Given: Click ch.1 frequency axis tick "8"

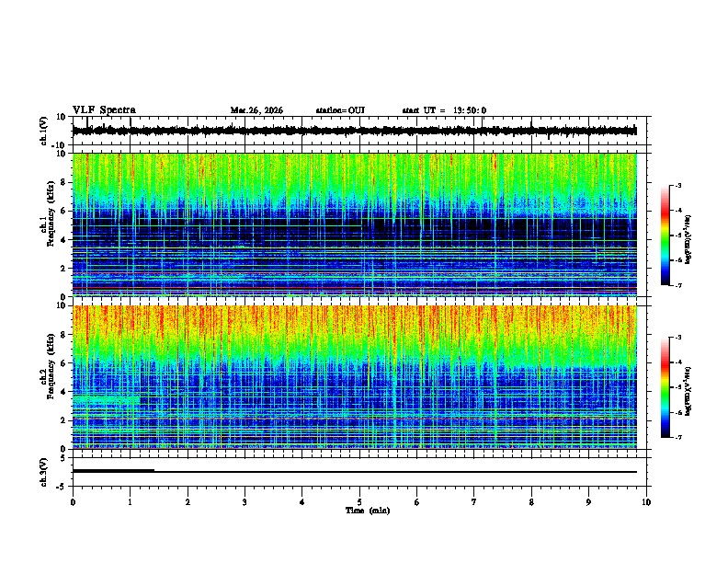Looking at the screenshot, I should (x=64, y=182).
